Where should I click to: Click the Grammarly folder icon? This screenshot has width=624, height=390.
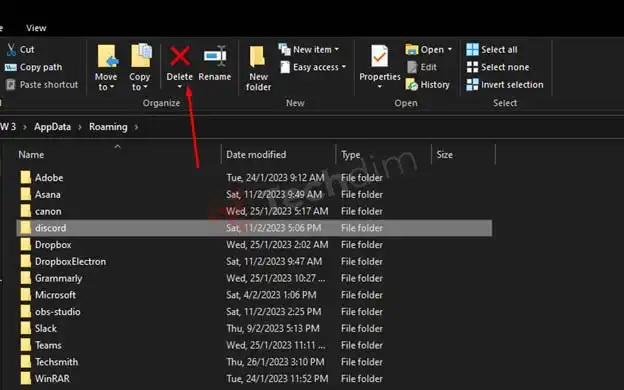[x=26, y=278]
